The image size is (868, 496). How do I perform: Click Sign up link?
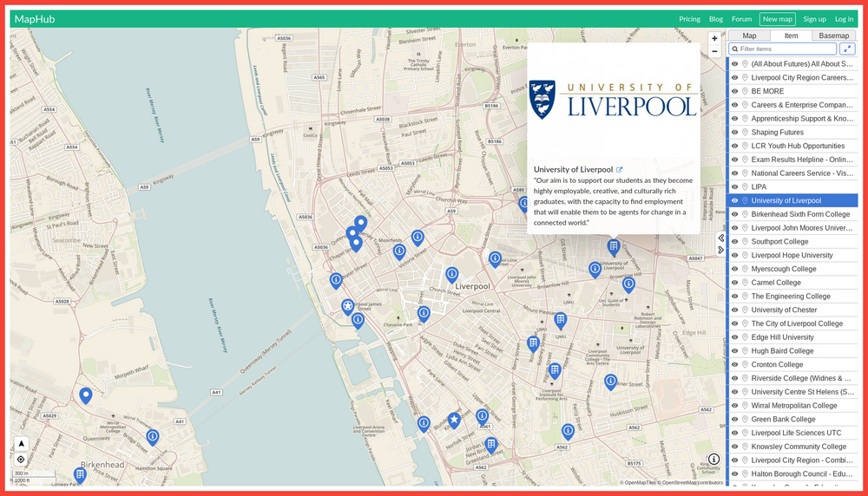(814, 19)
